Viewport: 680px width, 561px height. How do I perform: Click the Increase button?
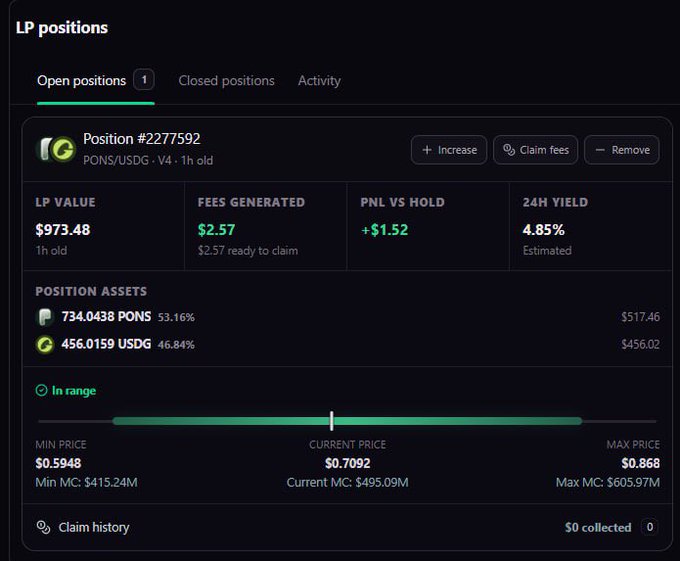pyautogui.click(x=449, y=150)
